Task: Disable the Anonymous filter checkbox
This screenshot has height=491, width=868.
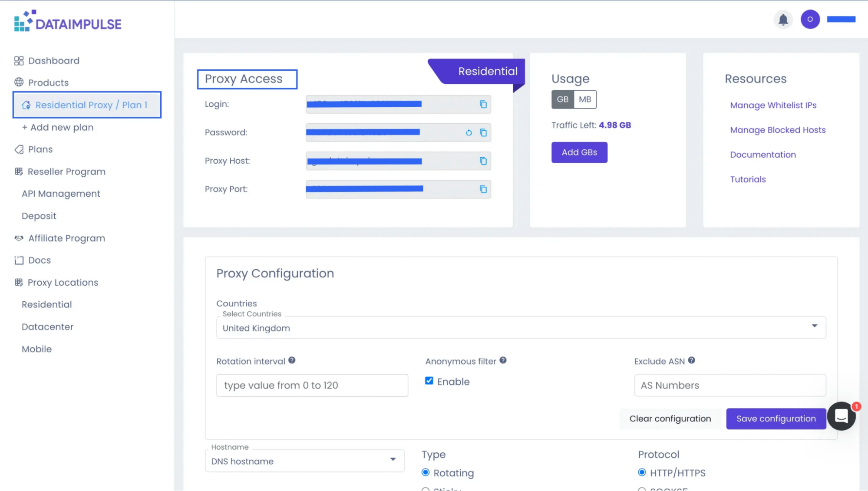Action: point(429,381)
